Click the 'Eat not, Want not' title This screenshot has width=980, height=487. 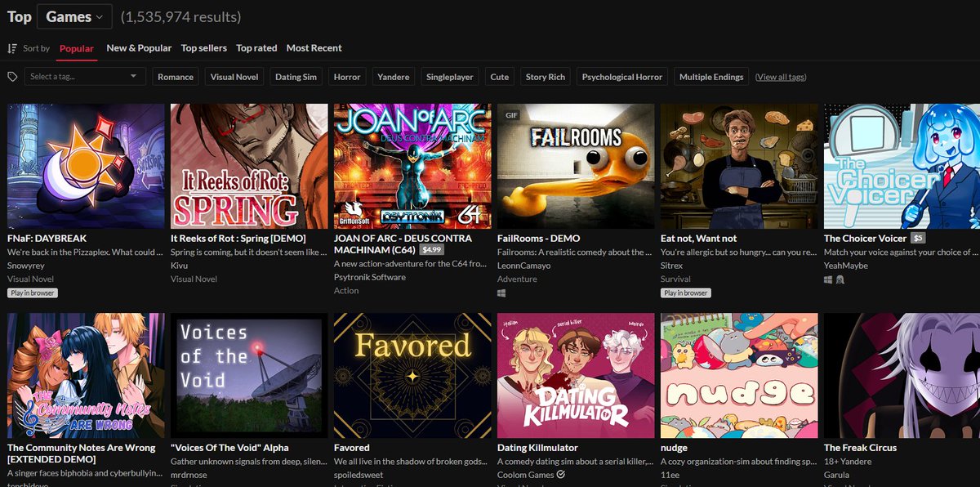(698, 239)
